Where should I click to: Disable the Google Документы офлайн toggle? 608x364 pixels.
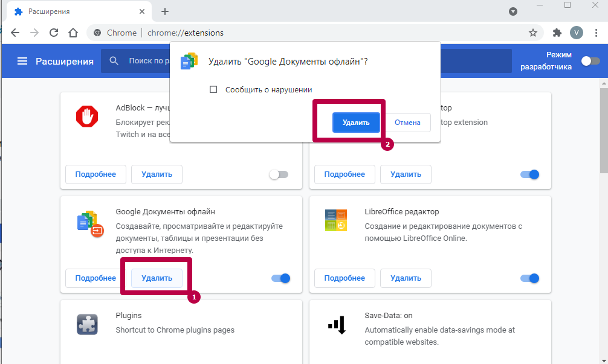[x=281, y=278]
